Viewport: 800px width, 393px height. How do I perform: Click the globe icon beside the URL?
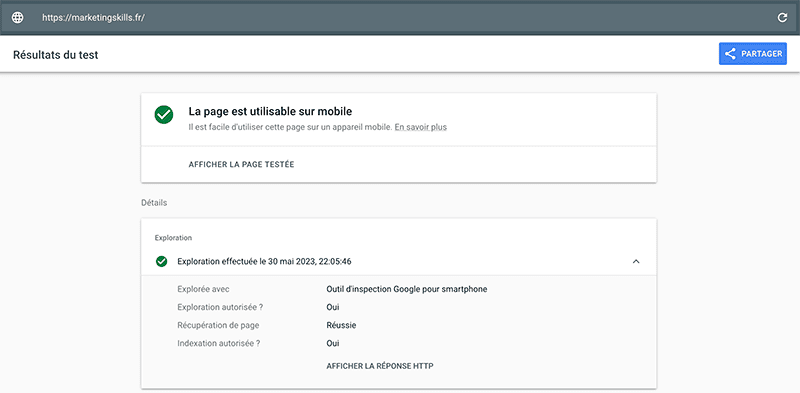click(17, 17)
